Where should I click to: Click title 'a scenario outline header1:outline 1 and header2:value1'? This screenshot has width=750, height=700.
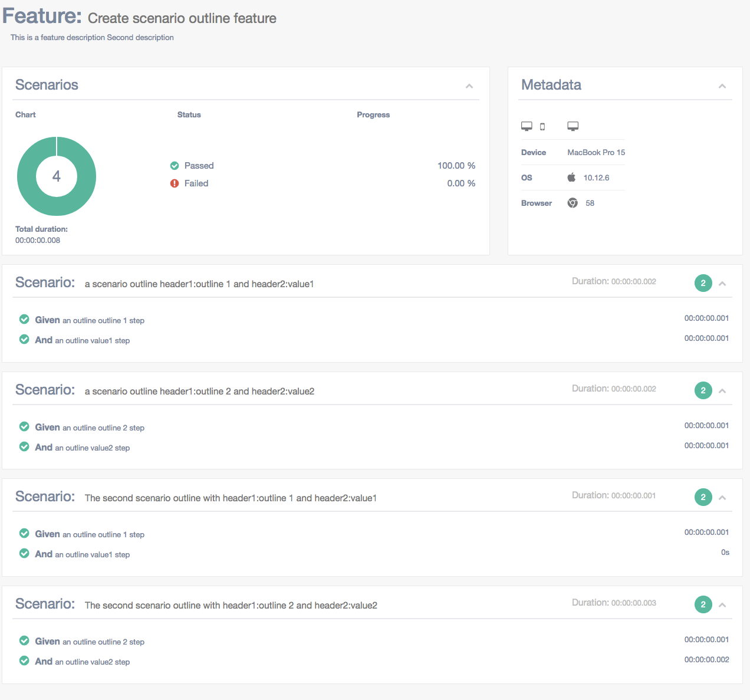tap(199, 284)
